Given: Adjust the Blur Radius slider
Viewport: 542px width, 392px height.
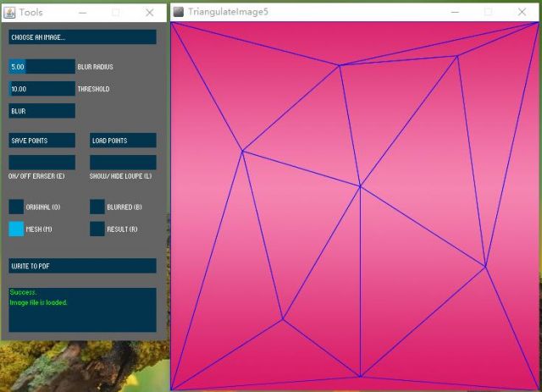Looking at the screenshot, I should 41,66.
